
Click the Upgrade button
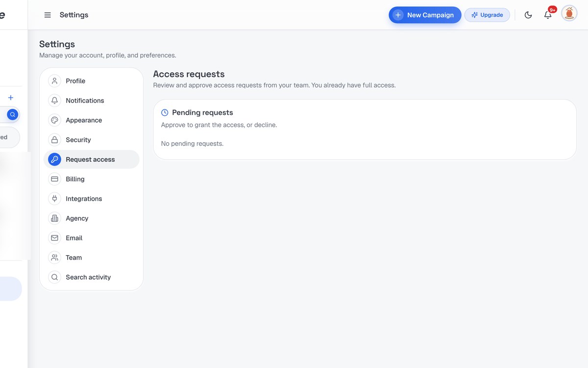point(487,15)
